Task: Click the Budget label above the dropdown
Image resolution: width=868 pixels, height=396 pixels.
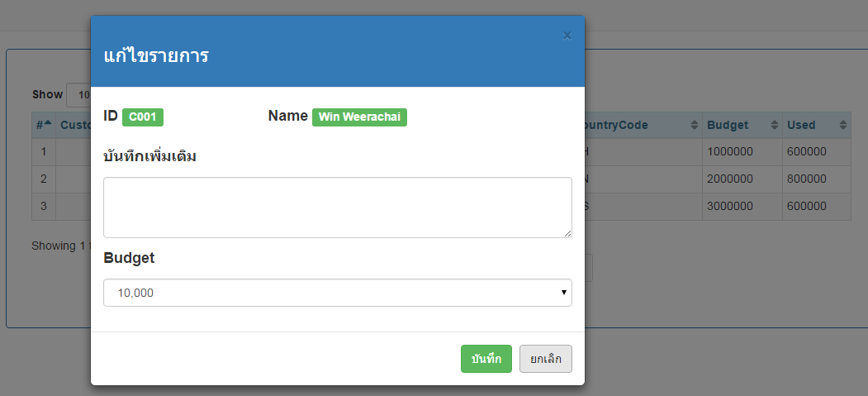Action: pyautogui.click(x=129, y=258)
